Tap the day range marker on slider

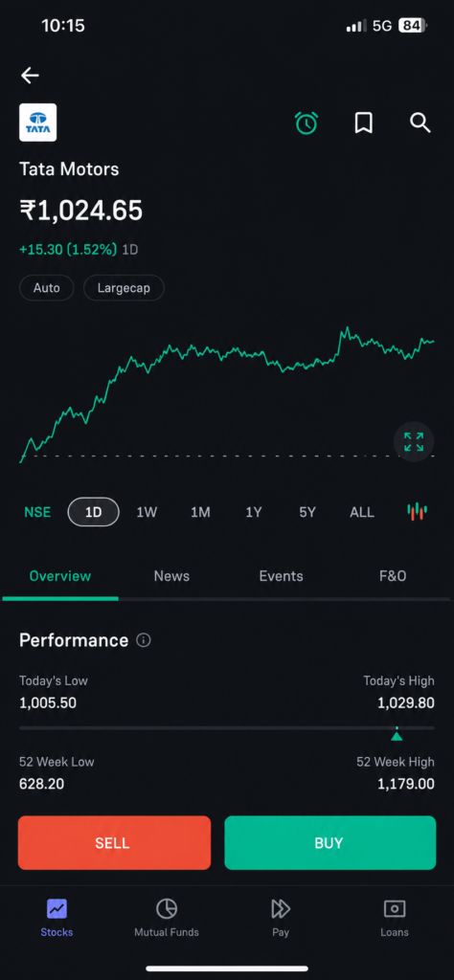pyautogui.click(x=397, y=735)
